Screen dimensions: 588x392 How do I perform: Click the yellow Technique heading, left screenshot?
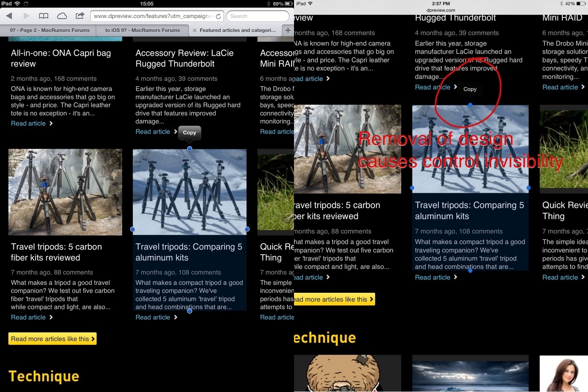[44, 376]
